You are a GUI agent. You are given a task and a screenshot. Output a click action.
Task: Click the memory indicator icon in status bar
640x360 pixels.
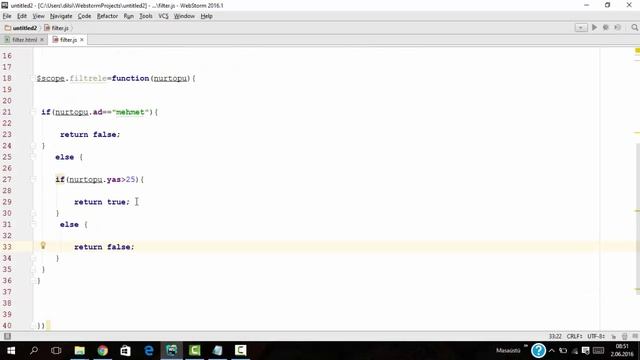tap(635, 336)
